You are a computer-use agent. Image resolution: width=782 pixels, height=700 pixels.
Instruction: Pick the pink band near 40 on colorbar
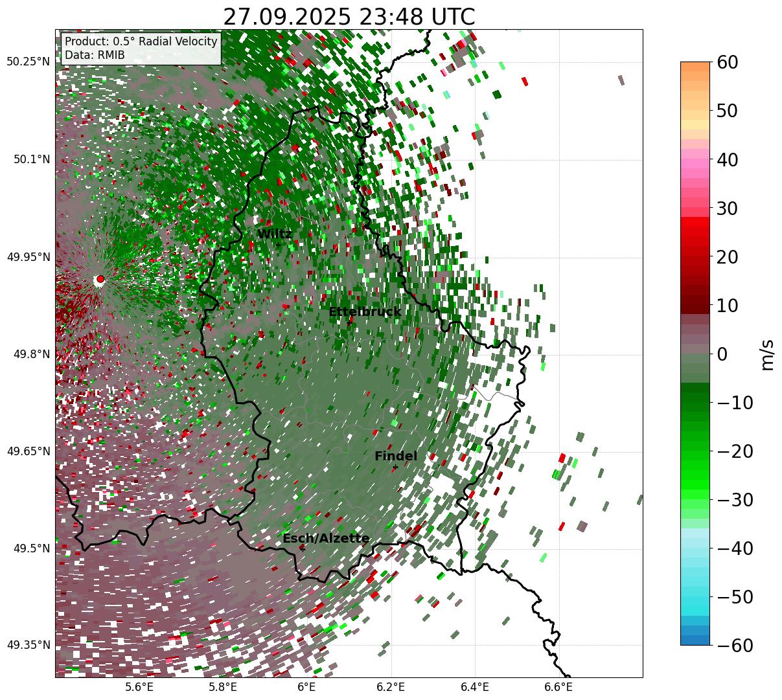pos(695,164)
